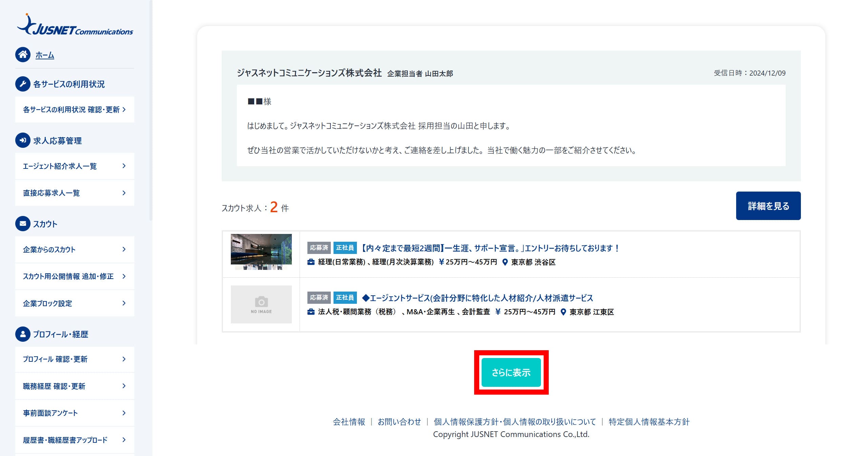
Task: Click yen icon beside first job salary
Action: coord(441,262)
